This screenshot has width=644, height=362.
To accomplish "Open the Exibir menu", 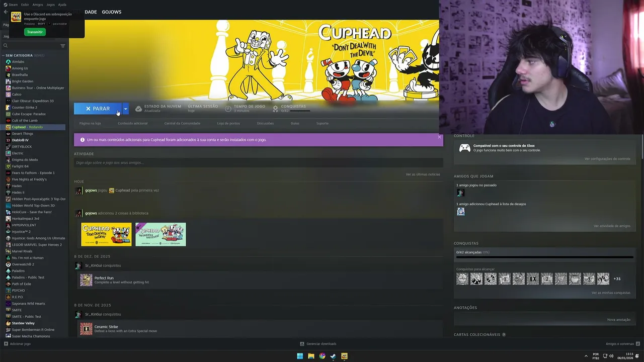I will (x=25, y=5).
